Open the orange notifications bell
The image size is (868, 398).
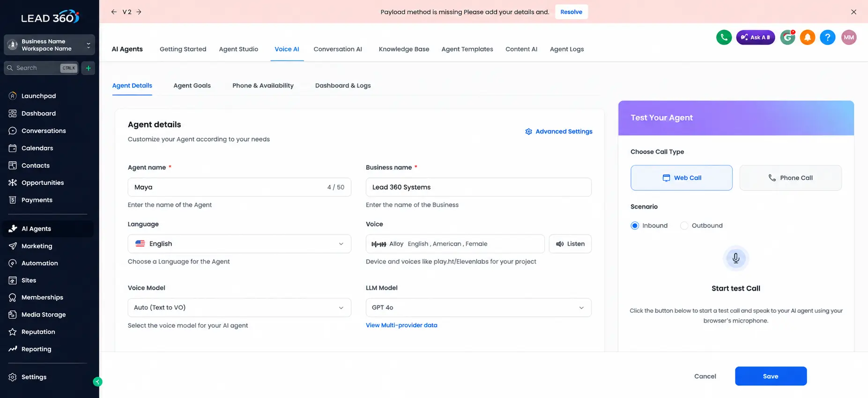pos(808,38)
